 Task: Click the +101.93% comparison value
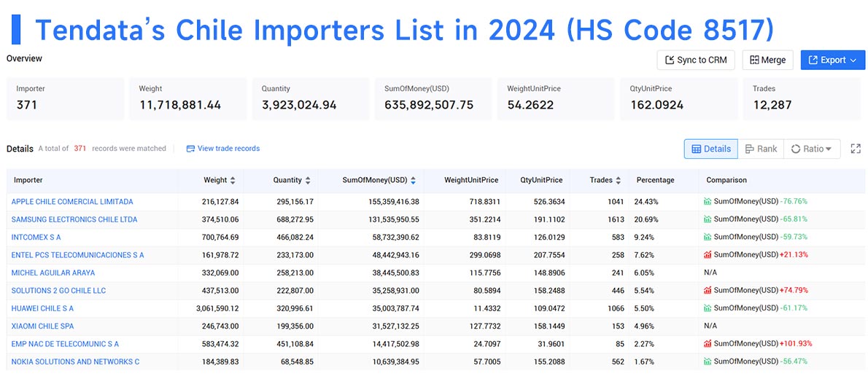pyautogui.click(x=796, y=343)
